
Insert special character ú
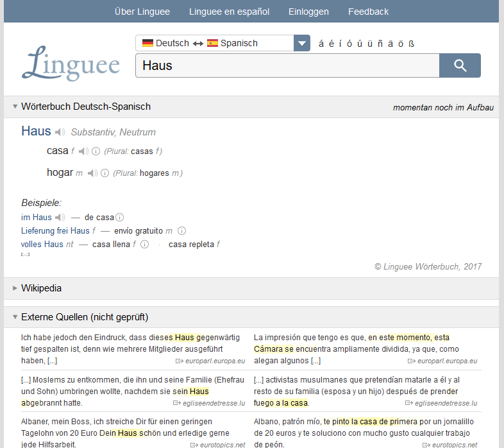(x=360, y=44)
